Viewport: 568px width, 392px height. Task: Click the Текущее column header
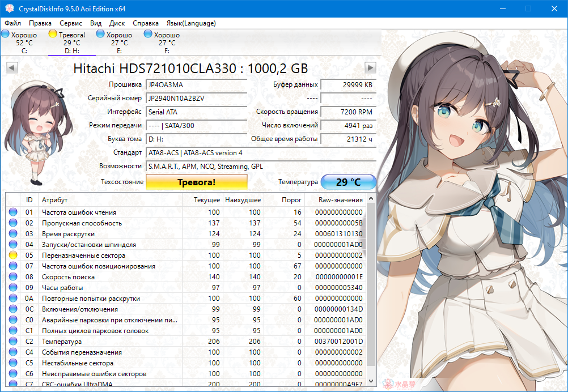pos(202,200)
